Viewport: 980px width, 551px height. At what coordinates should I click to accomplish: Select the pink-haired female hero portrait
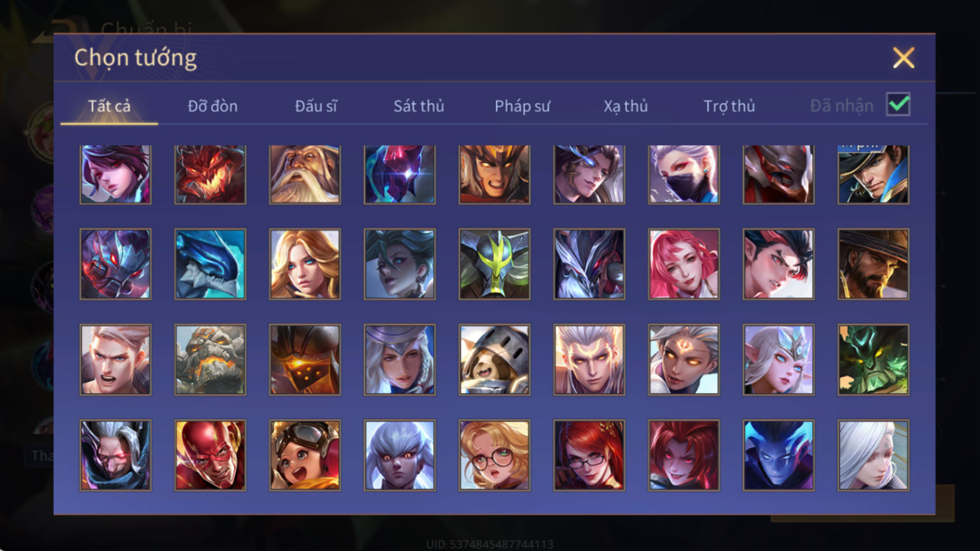[684, 264]
